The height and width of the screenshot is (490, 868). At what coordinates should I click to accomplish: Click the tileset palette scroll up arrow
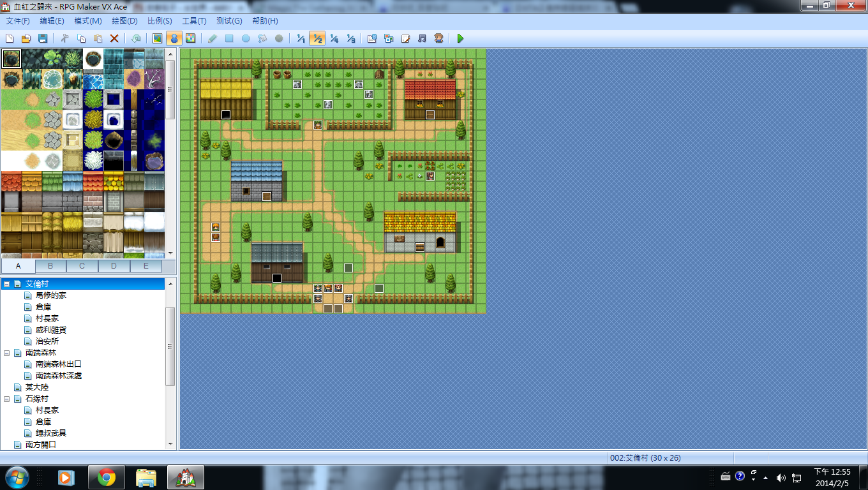(170, 54)
